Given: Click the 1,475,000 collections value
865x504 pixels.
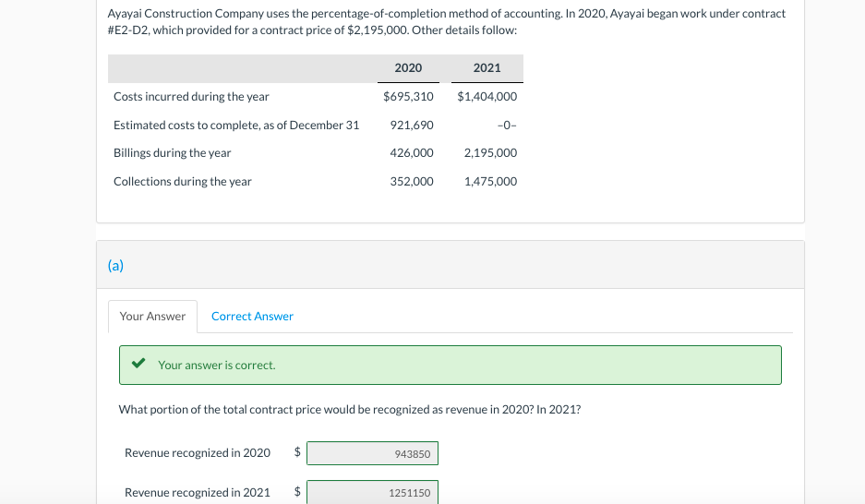Looking at the screenshot, I should pos(490,182).
